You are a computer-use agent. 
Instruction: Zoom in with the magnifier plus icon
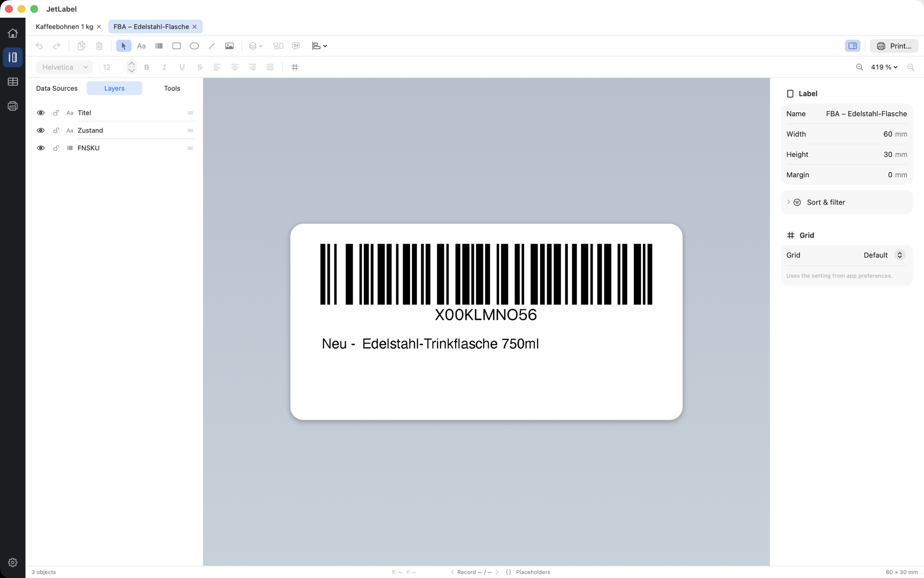(911, 67)
